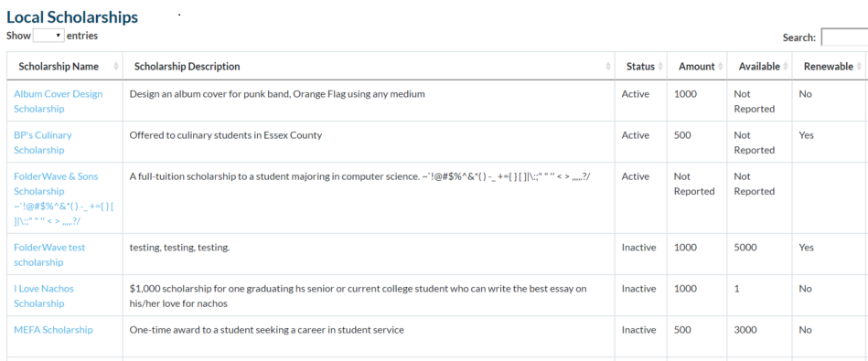Open FolderWave test scholarship link
Viewport: 868px width, 361px height.
49,255
